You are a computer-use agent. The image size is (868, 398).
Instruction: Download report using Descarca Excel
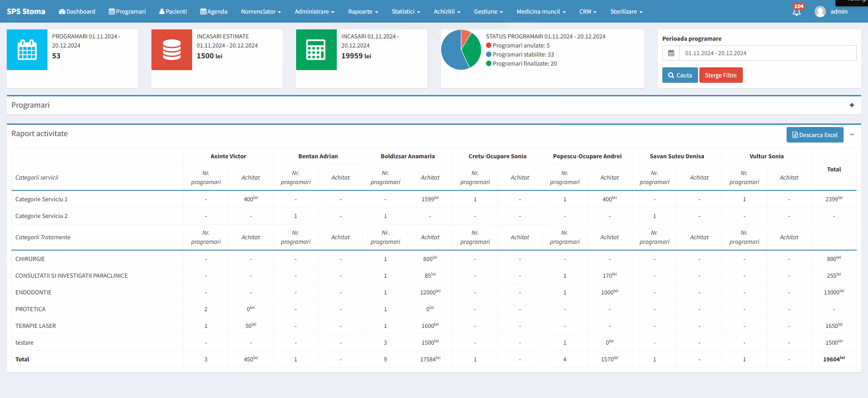click(815, 135)
